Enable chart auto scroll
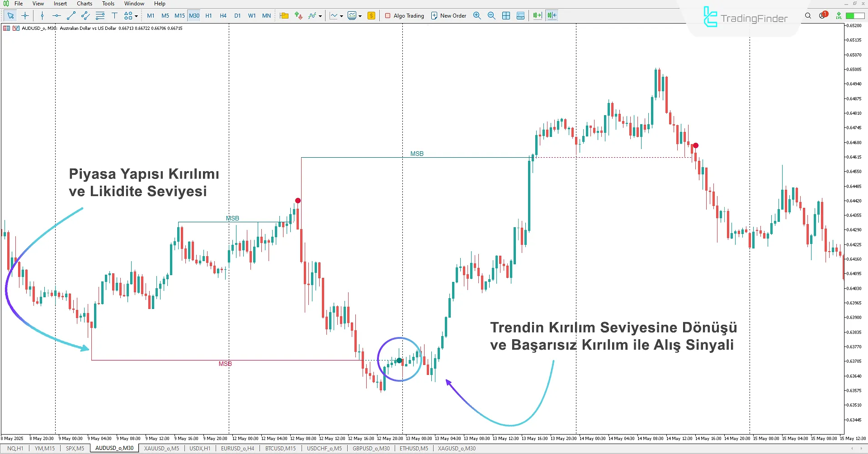The image size is (868, 454). click(537, 15)
